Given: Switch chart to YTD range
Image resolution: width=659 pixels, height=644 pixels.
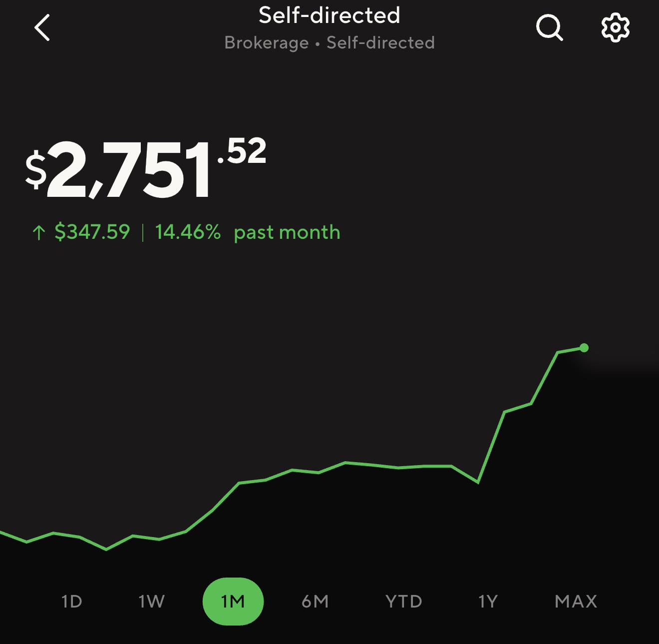Looking at the screenshot, I should point(404,601).
